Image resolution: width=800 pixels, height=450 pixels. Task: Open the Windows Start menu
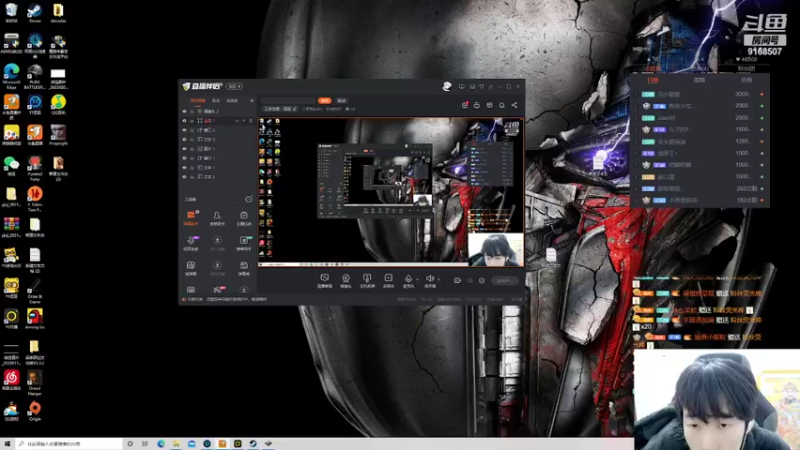click(x=7, y=444)
